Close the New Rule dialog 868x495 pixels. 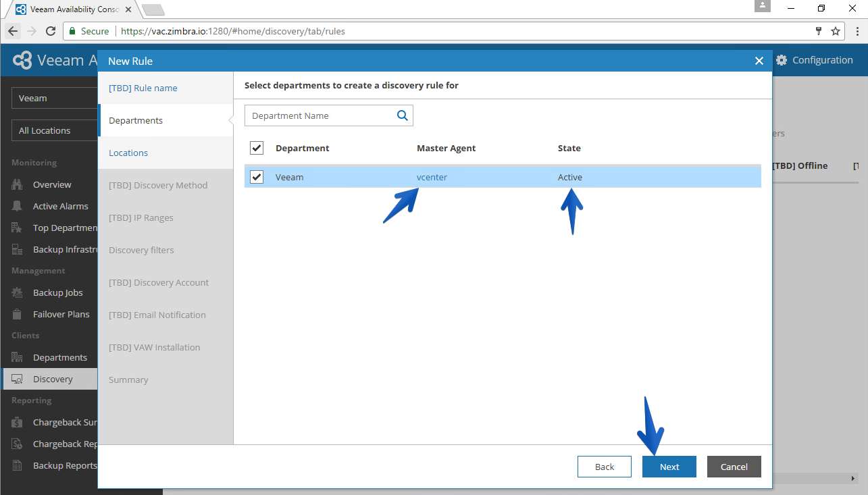[x=759, y=61]
